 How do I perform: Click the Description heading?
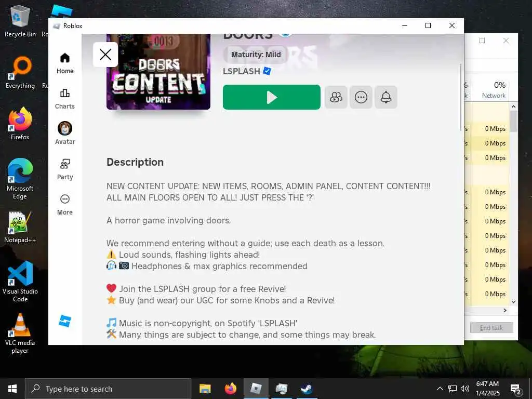click(135, 162)
